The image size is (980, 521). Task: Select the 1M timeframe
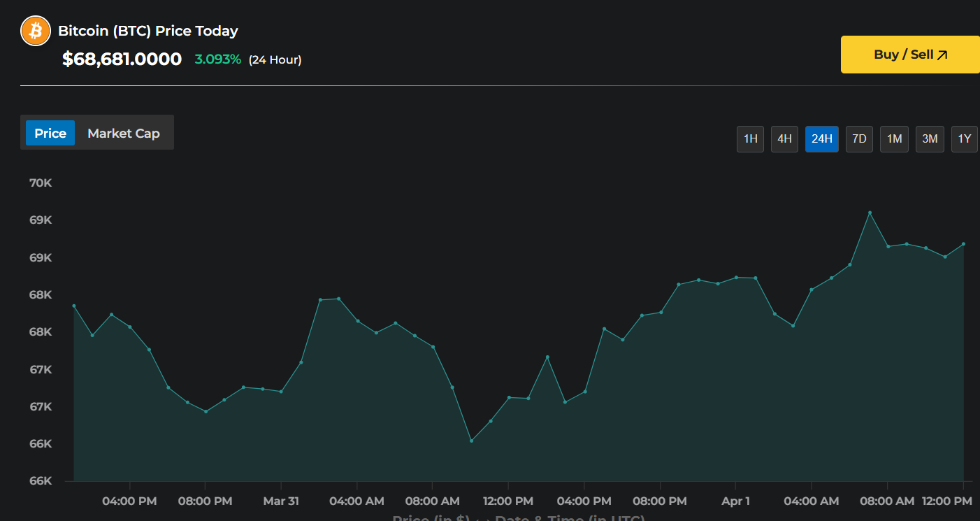[894, 138]
